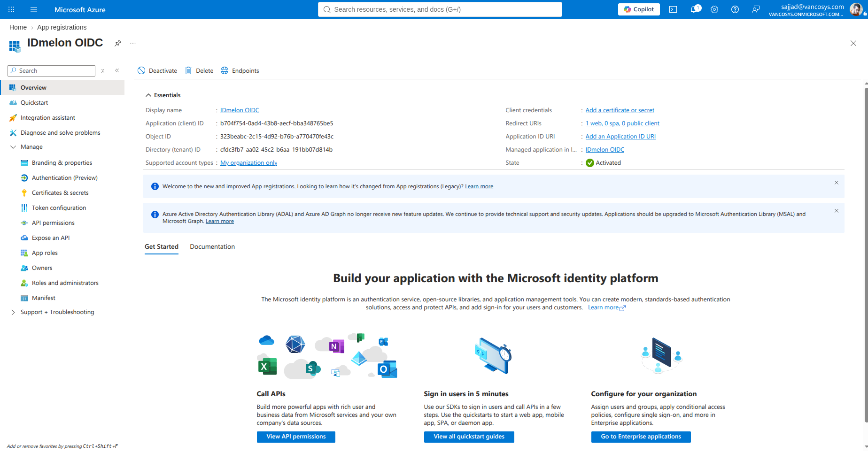Screen dimensions: 868x453
Task: Open portal settings gear
Action: 714,9
